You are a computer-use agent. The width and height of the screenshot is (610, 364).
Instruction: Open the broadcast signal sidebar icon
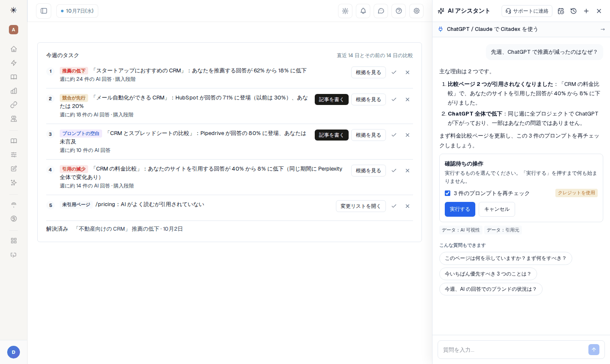click(14, 205)
